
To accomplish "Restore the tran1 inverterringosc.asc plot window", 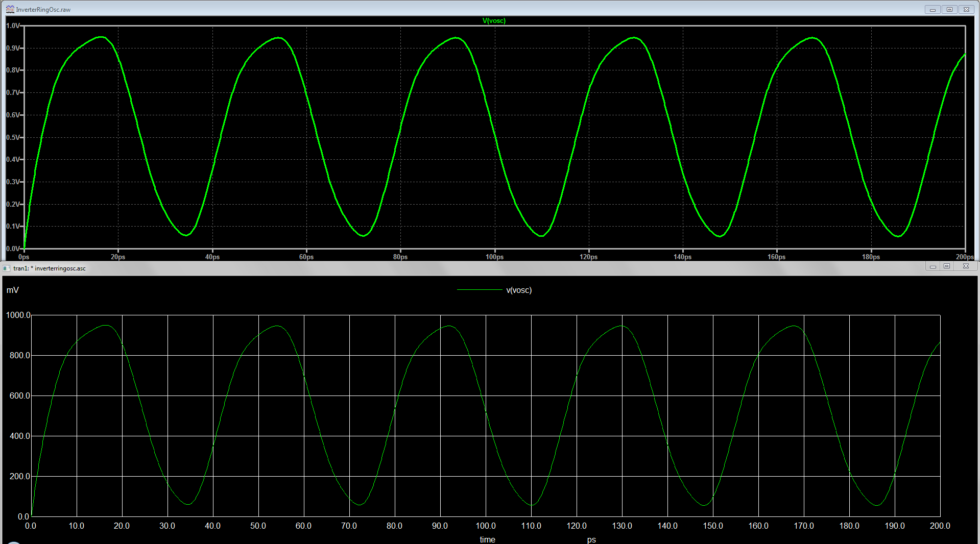I will (947, 266).
